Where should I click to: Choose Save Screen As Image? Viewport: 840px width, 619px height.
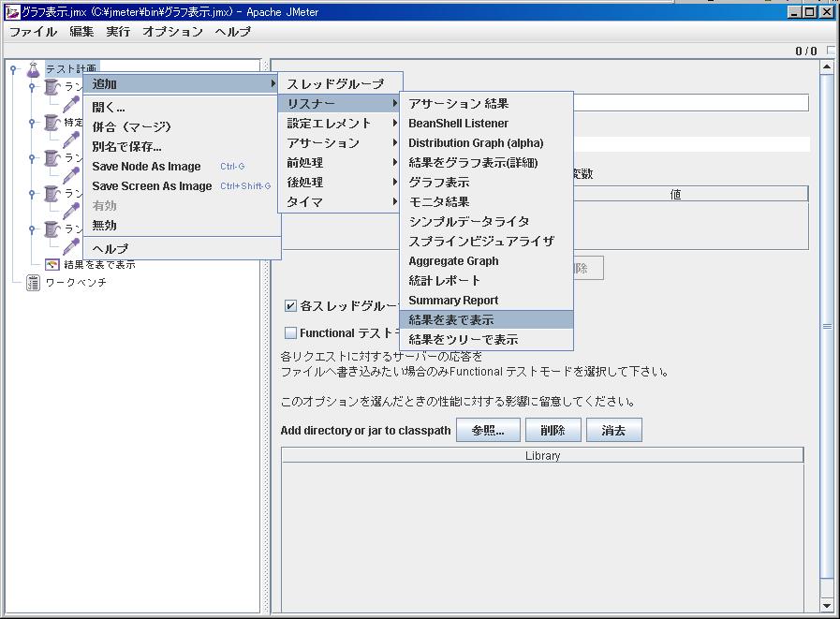point(183,186)
